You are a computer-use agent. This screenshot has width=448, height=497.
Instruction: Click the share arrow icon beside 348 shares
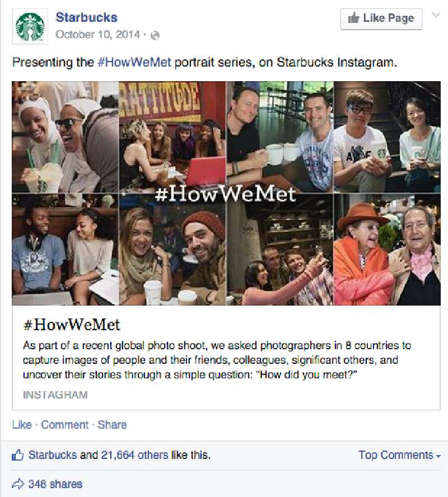tap(18, 484)
